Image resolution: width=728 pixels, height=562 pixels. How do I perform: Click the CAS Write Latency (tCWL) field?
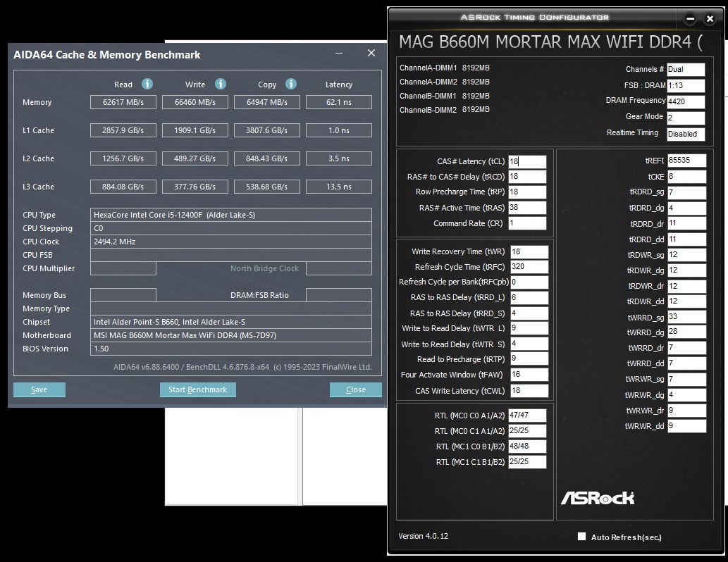(x=529, y=391)
